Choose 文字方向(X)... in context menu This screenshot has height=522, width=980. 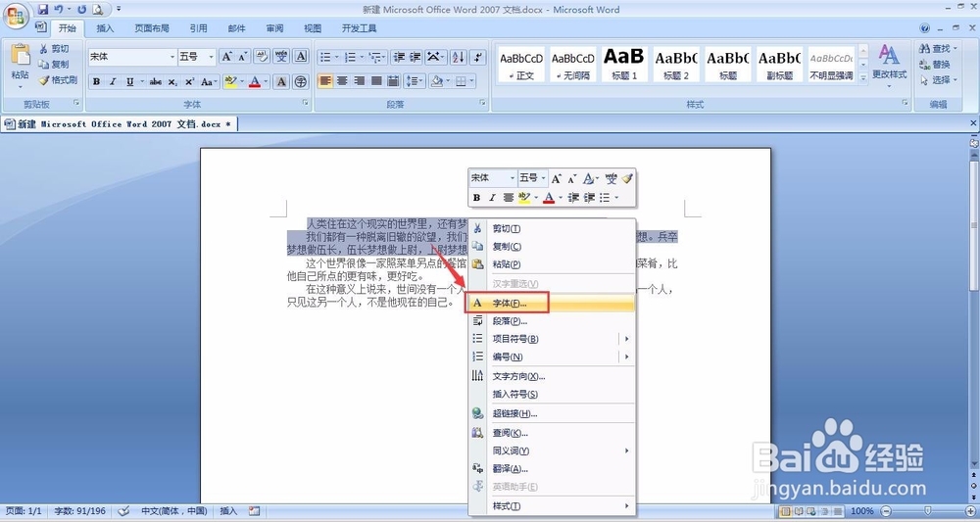point(552,376)
